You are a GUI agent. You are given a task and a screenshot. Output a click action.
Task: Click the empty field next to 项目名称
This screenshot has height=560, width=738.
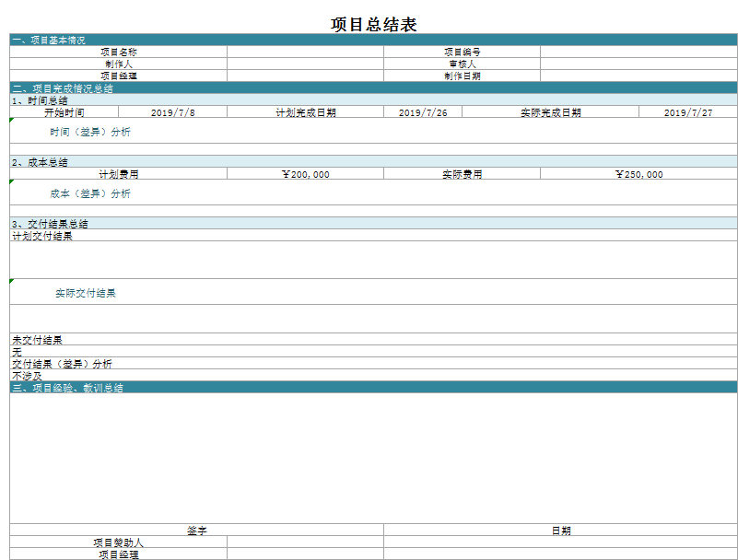(x=305, y=52)
